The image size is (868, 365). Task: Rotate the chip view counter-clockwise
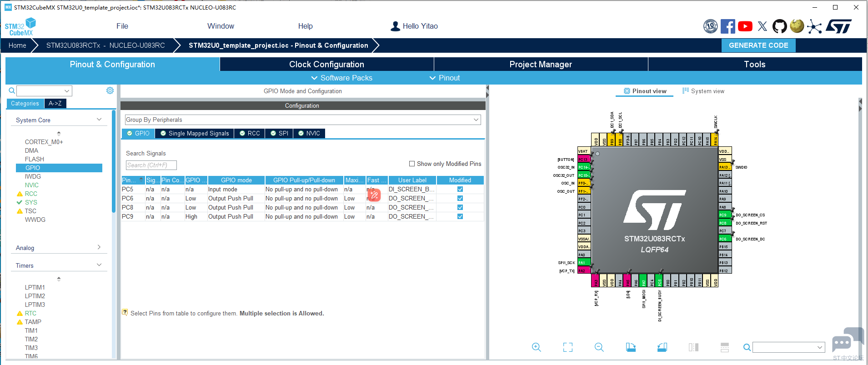point(662,347)
